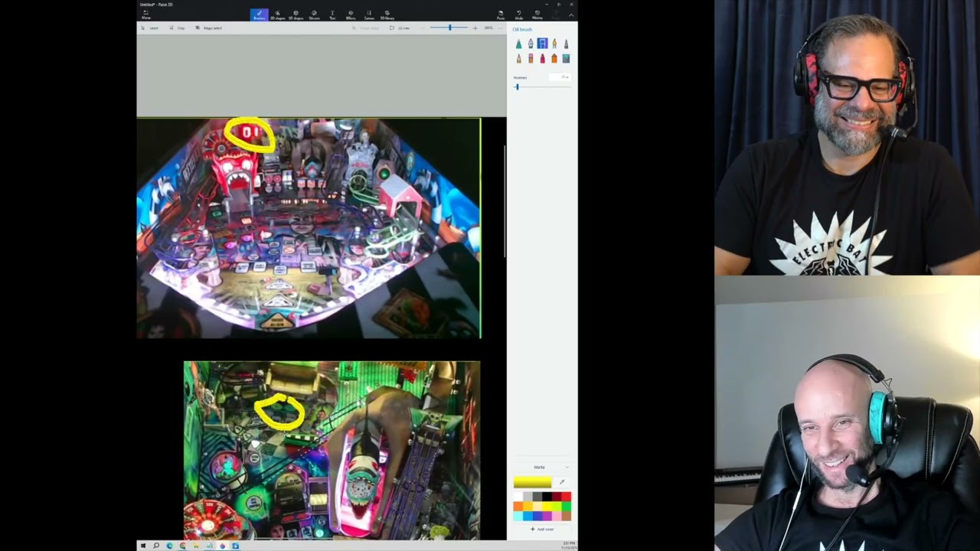Image resolution: width=980 pixels, height=551 pixels.
Task: Choose the black palette color
Action: [x=547, y=497]
